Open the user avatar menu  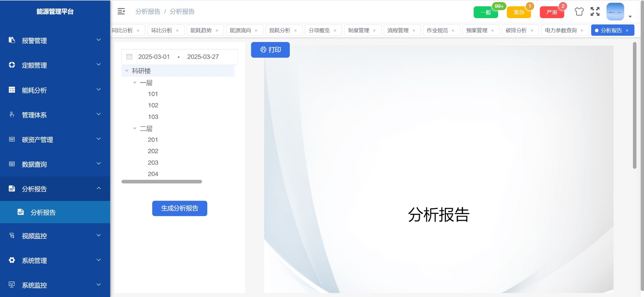coord(615,12)
